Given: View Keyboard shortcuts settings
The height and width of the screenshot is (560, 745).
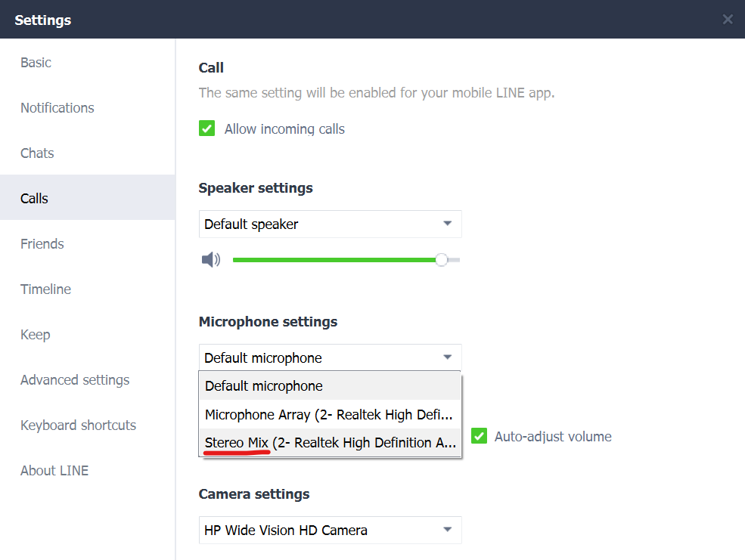Looking at the screenshot, I should point(79,425).
